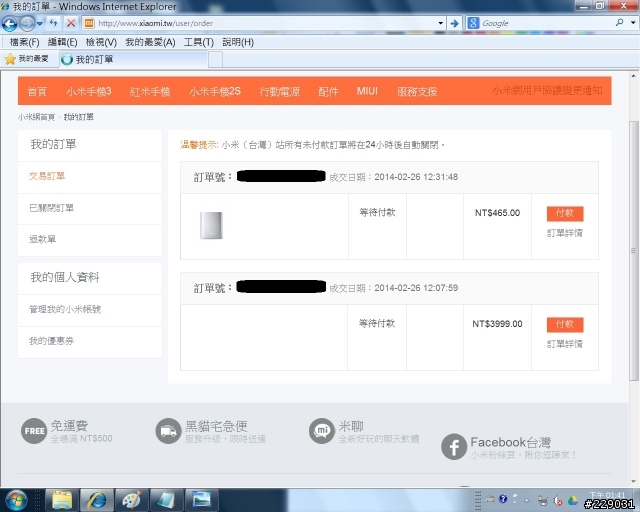640x512 pixels.
Task: Click the Refresh icon in address bar
Action: [53, 23]
